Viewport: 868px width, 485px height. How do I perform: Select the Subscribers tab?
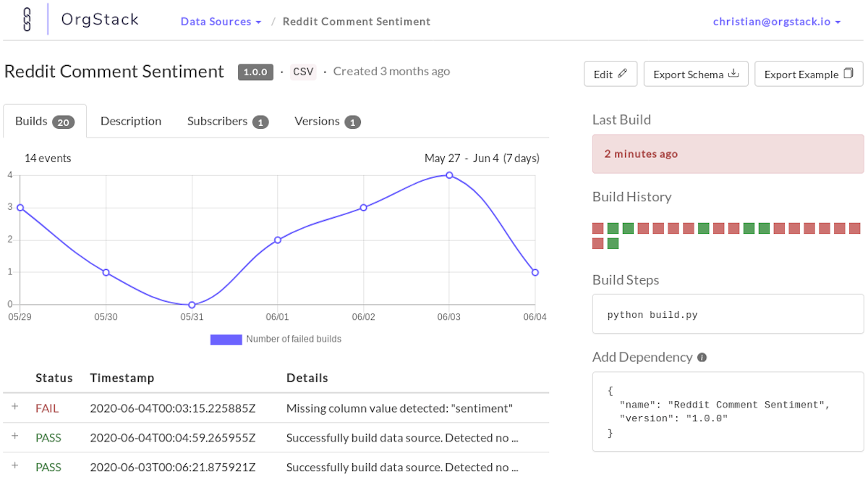[219, 121]
